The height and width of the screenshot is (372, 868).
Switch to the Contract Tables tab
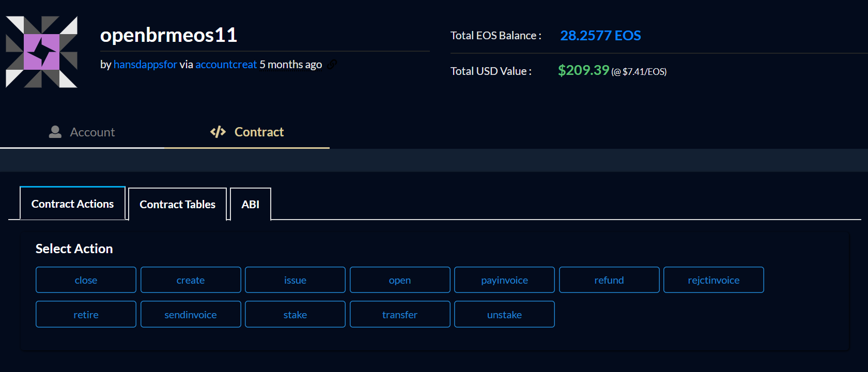pos(177,205)
